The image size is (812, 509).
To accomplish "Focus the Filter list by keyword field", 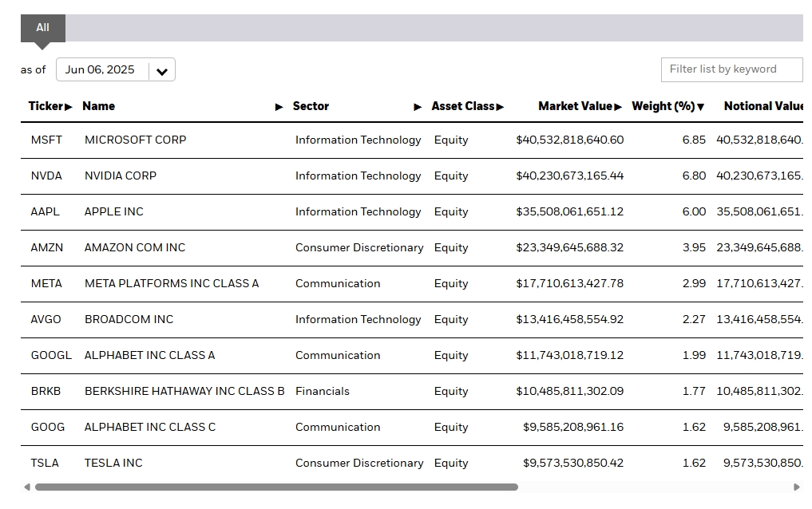I will (x=731, y=69).
